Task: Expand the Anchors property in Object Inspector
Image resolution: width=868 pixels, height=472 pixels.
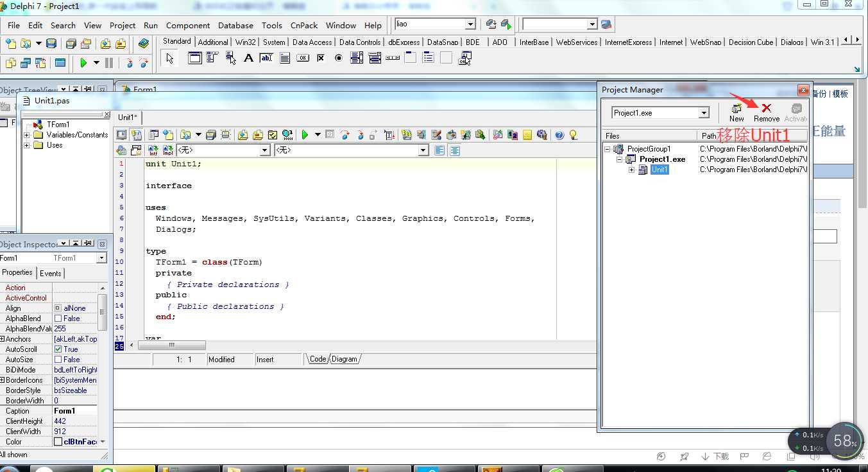Action: pyautogui.click(x=3, y=339)
